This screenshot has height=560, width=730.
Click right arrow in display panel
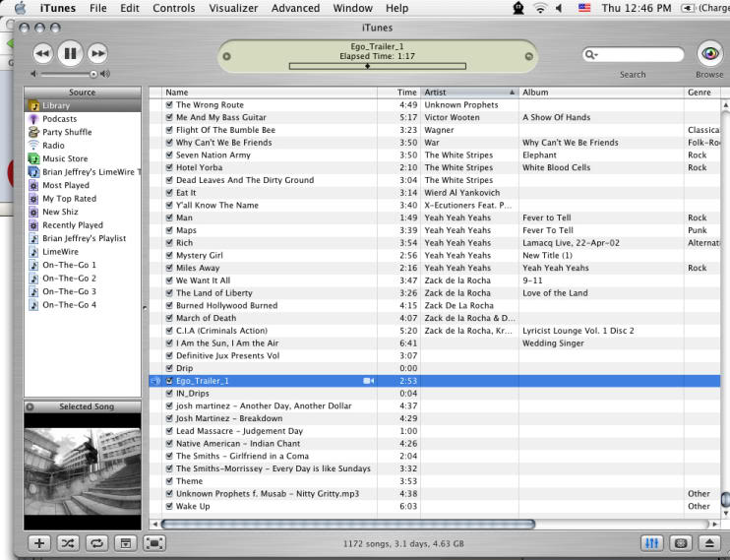[528, 56]
